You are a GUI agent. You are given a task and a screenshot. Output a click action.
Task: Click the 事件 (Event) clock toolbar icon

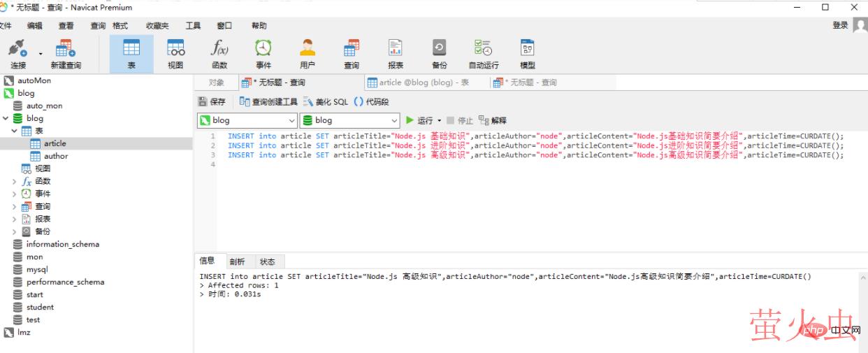click(263, 54)
